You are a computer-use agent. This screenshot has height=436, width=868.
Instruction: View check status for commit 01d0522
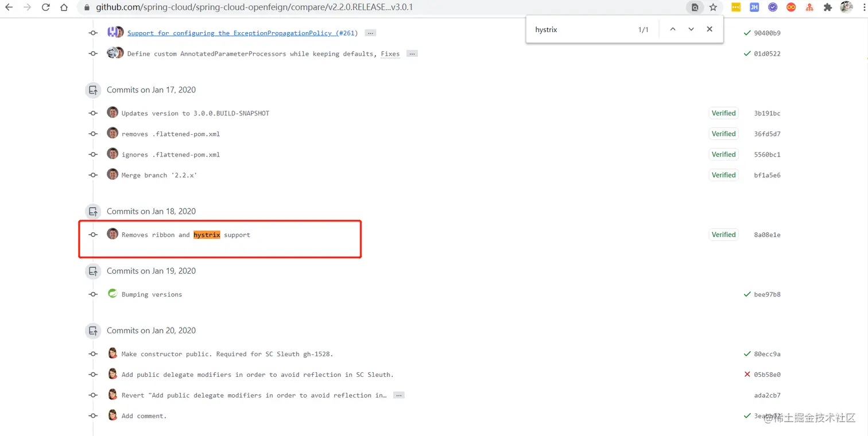tap(747, 53)
